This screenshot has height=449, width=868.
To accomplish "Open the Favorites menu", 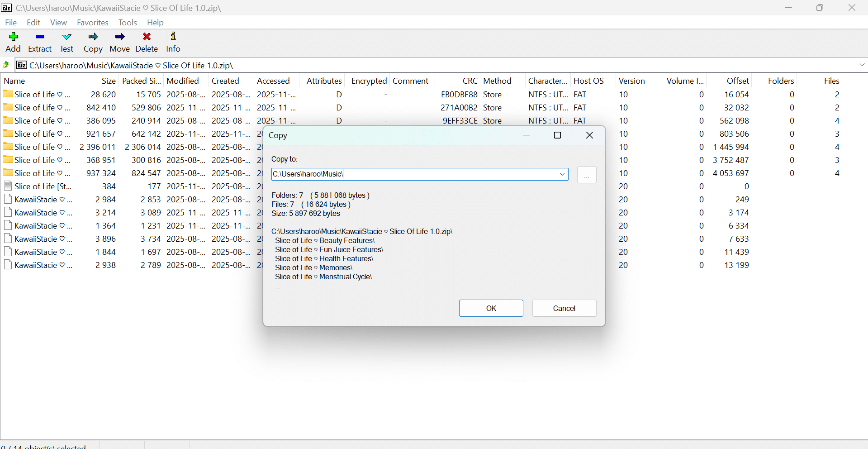I will (x=92, y=22).
